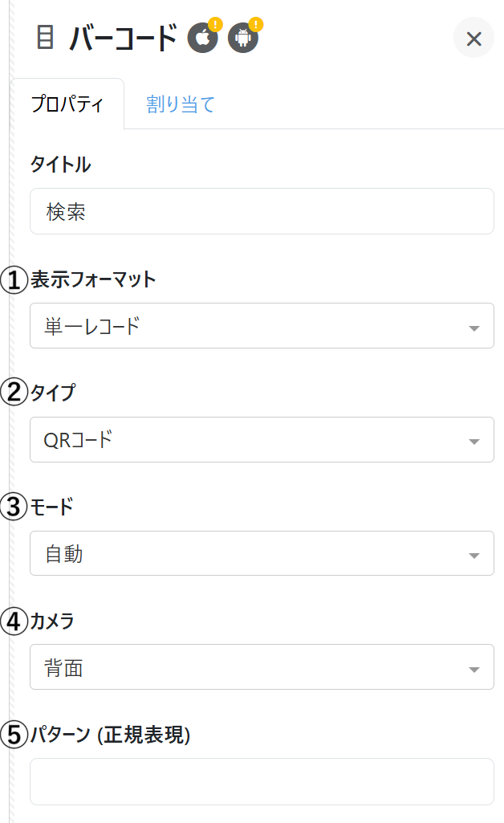Expand the タイプ dropdown showing QRコード

tap(262, 440)
